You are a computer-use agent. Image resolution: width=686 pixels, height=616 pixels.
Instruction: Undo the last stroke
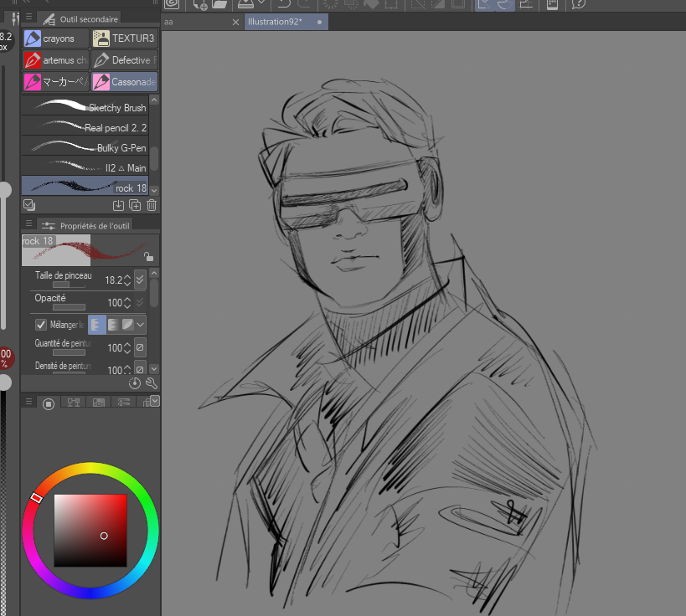(285, 4)
